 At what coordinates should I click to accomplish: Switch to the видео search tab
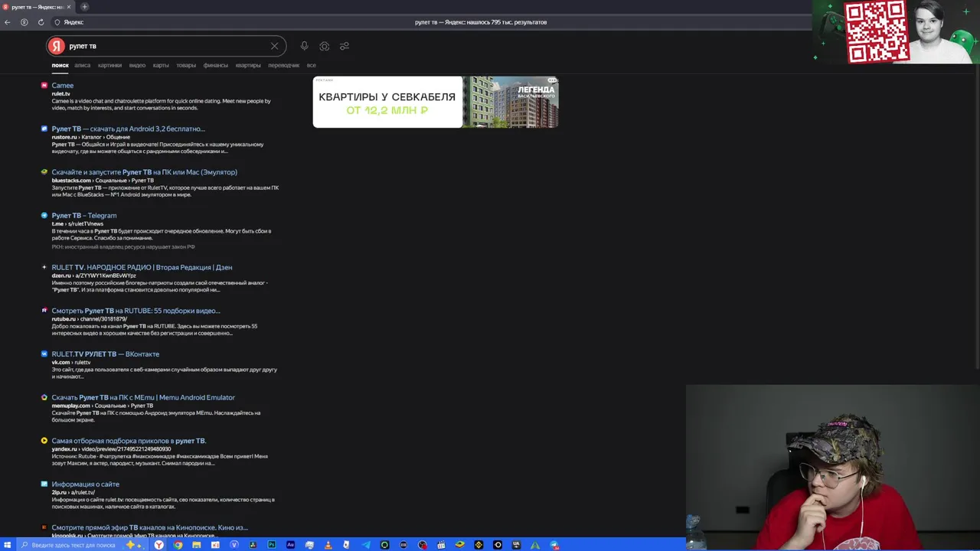(x=137, y=65)
